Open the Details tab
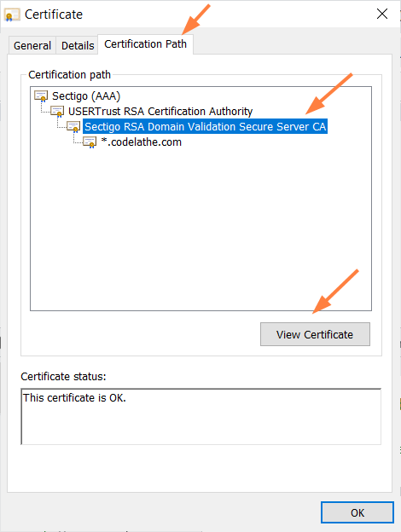Viewport: 401px width, 532px height. tap(78, 45)
